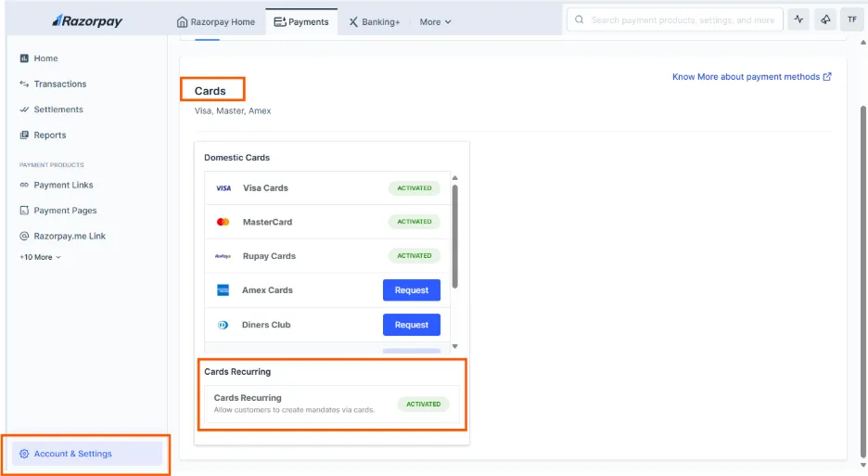Click the MasterCard logo icon

click(x=223, y=222)
